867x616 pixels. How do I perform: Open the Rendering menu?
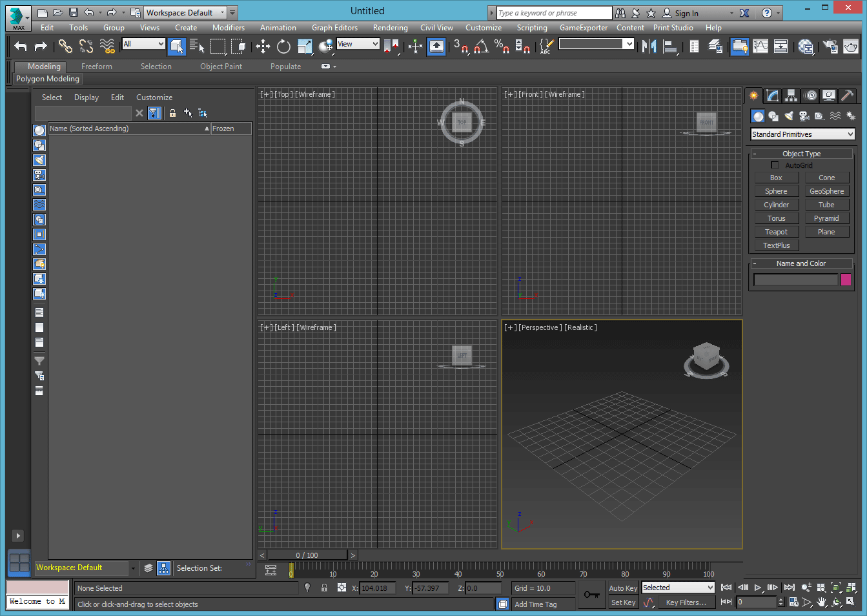(x=390, y=28)
